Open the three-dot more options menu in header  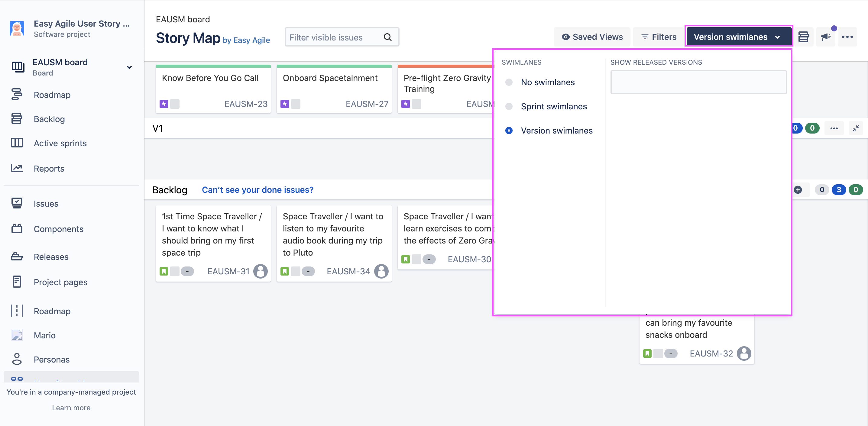point(847,37)
